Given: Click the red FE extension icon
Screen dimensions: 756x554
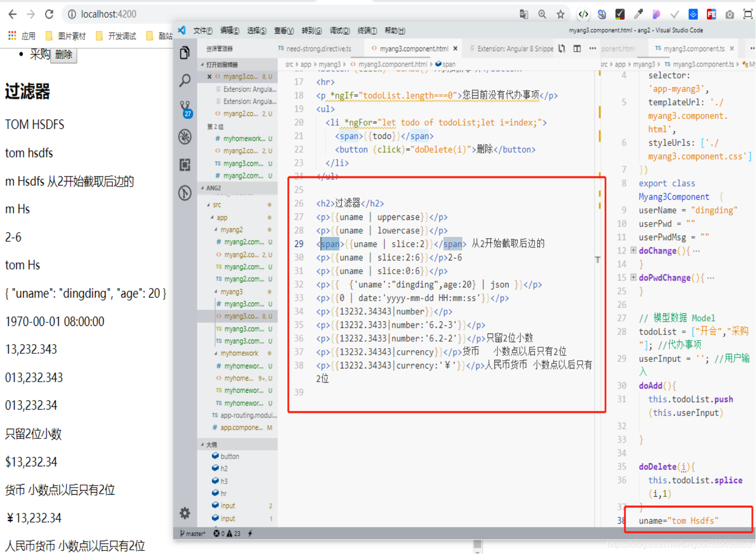Looking at the screenshot, I should 711,14.
